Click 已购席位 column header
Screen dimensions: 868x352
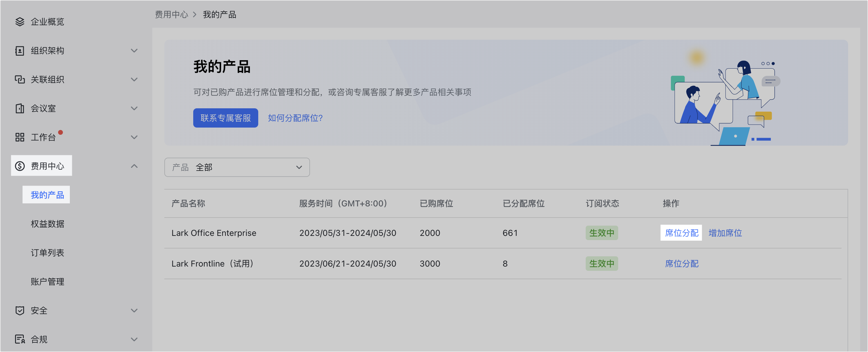click(436, 203)
